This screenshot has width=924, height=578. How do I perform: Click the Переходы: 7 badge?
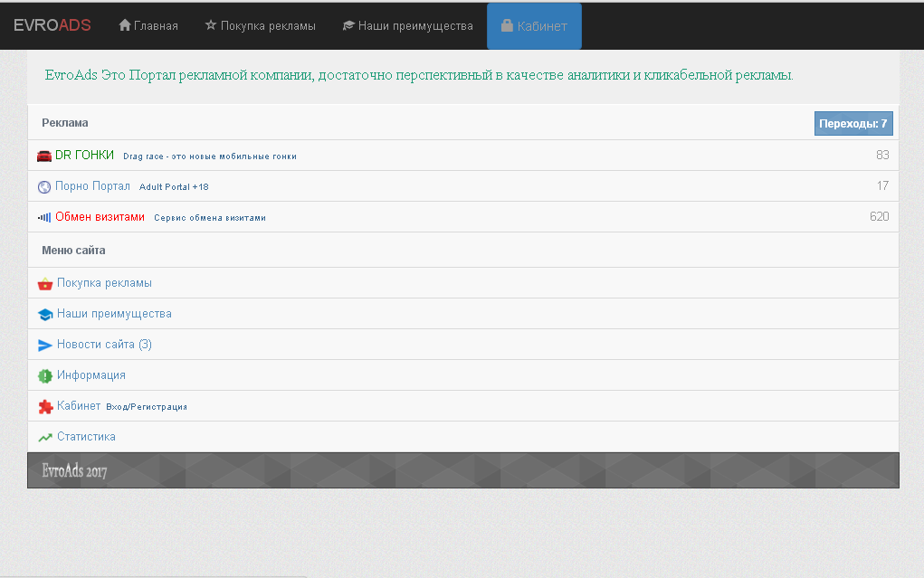(x=853, y=123)
